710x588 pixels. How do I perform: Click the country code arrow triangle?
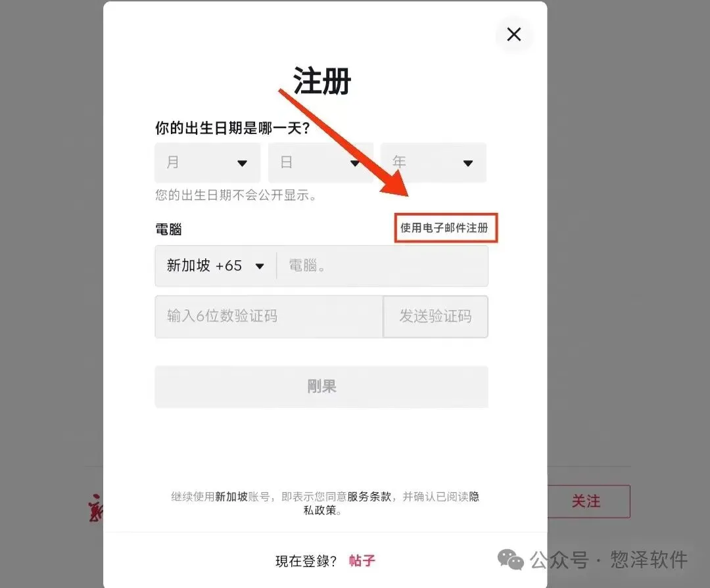(x=260, y=266)
